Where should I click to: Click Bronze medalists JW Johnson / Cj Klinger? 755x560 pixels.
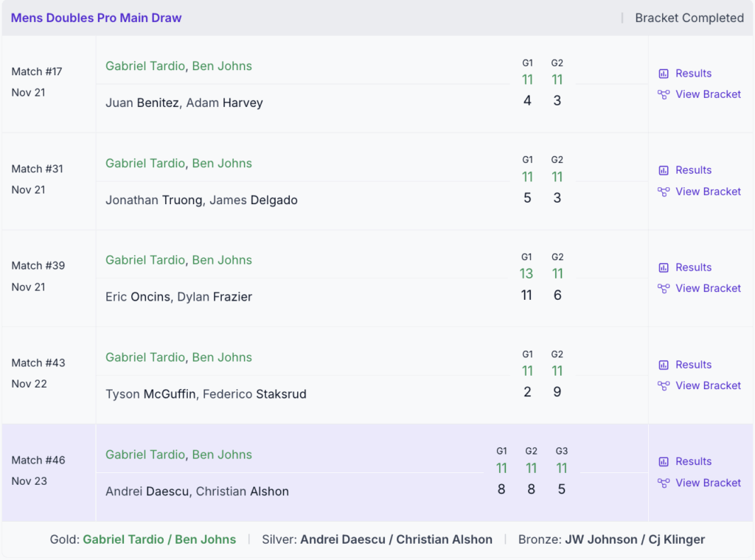(x=635, y=539)
